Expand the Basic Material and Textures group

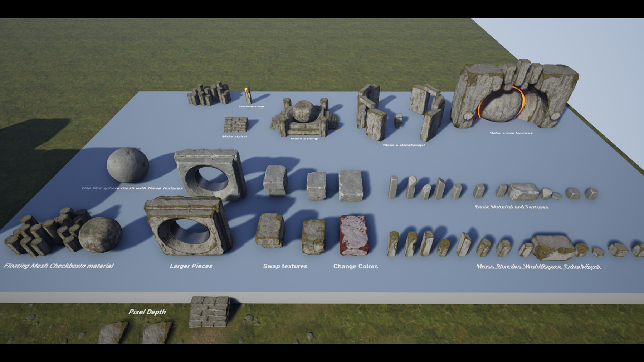[512, 207]
